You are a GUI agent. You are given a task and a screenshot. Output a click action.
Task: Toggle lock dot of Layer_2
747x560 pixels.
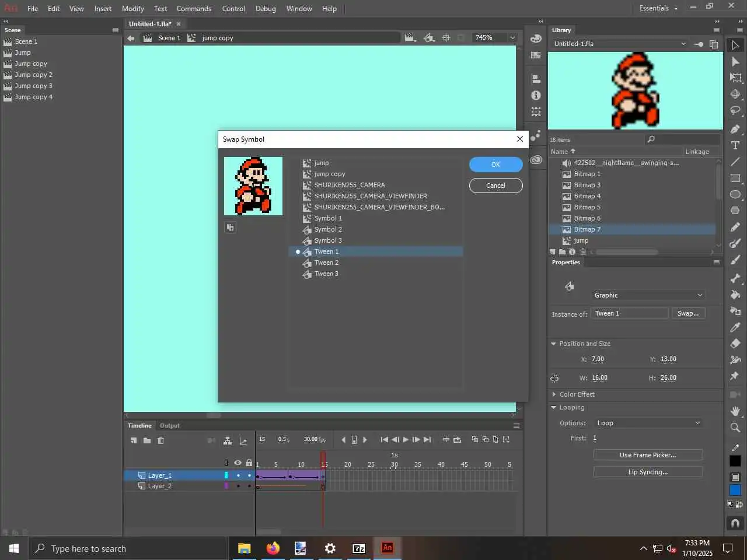pyautogui.click(x=249, y=486)
